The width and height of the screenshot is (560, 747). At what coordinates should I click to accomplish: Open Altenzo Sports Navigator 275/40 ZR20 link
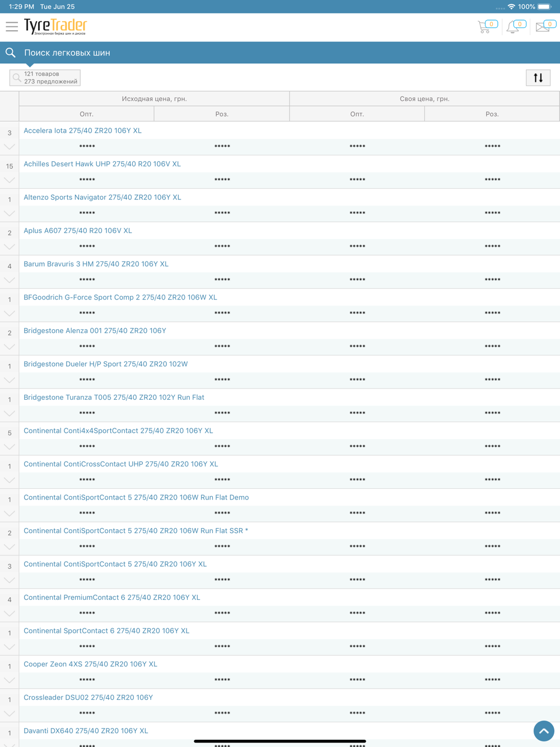(x=102, y=197)
